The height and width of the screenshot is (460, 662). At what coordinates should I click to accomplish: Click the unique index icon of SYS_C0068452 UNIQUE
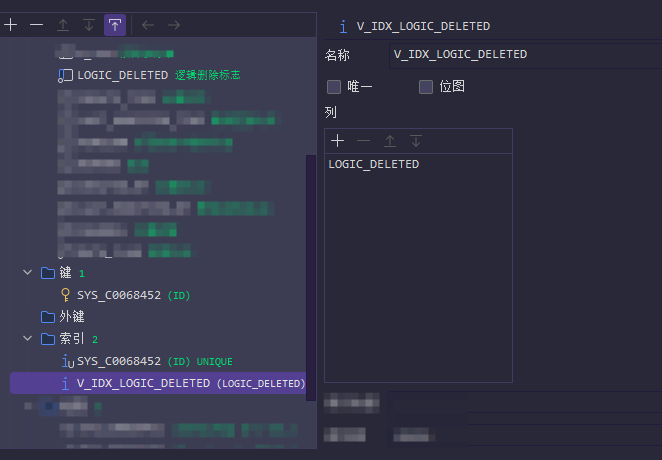[68, 361]
